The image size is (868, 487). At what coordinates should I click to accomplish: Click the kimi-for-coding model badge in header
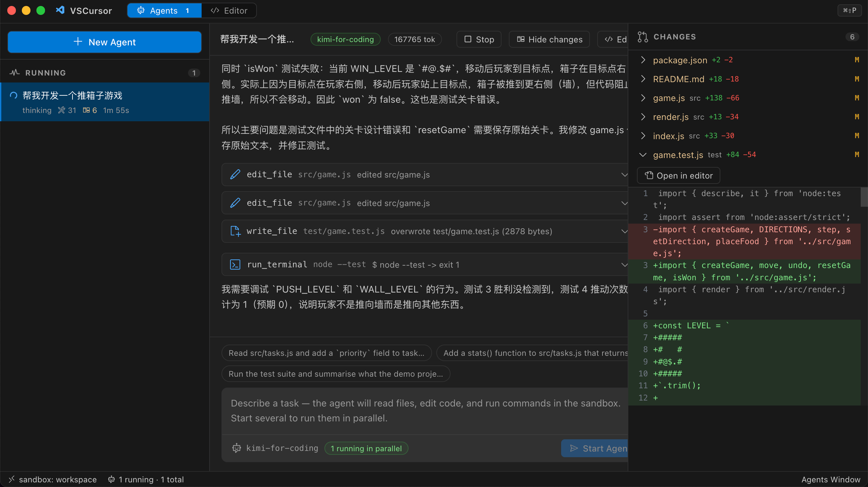[345, 39]
